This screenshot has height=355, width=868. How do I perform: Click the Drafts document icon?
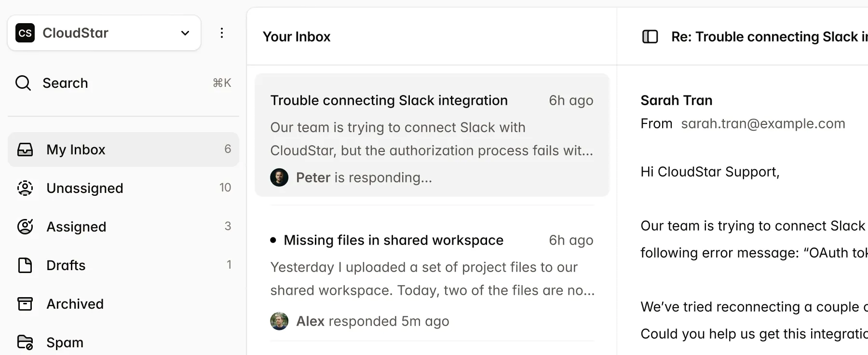coord(25,265)
